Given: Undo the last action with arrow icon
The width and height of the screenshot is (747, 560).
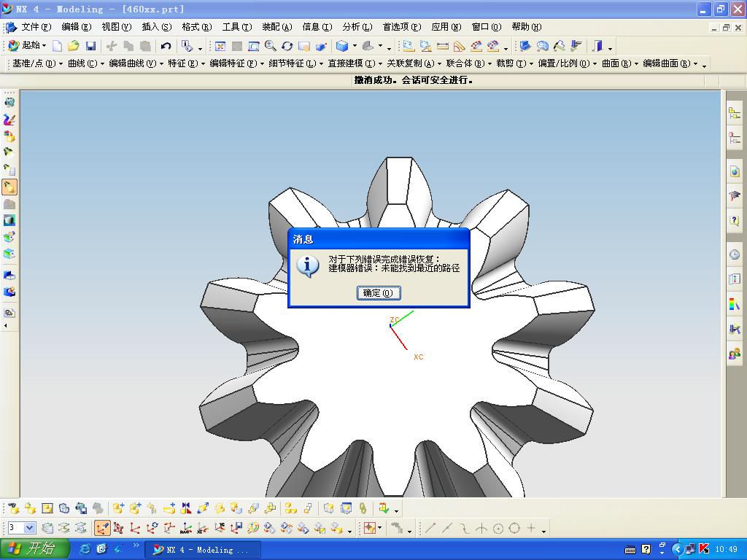Looking at the screenshot, I should (x=166, y=46).
